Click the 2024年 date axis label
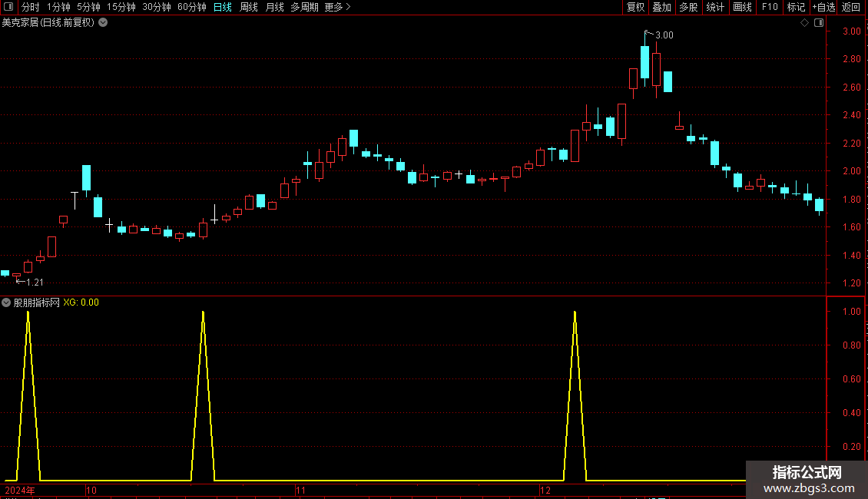The height and width of the screenshot is (499, 868). pyautogui.click(x=20, y=490)
